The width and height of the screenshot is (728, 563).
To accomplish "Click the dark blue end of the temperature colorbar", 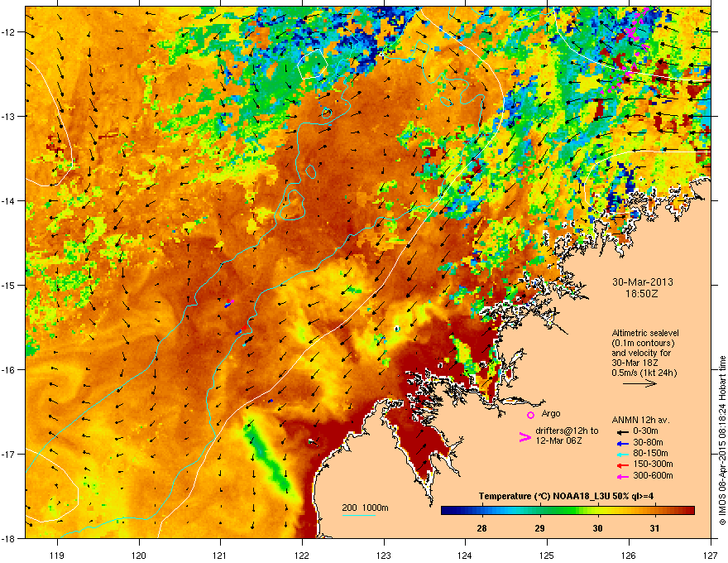I will click(x=447, y=510).
